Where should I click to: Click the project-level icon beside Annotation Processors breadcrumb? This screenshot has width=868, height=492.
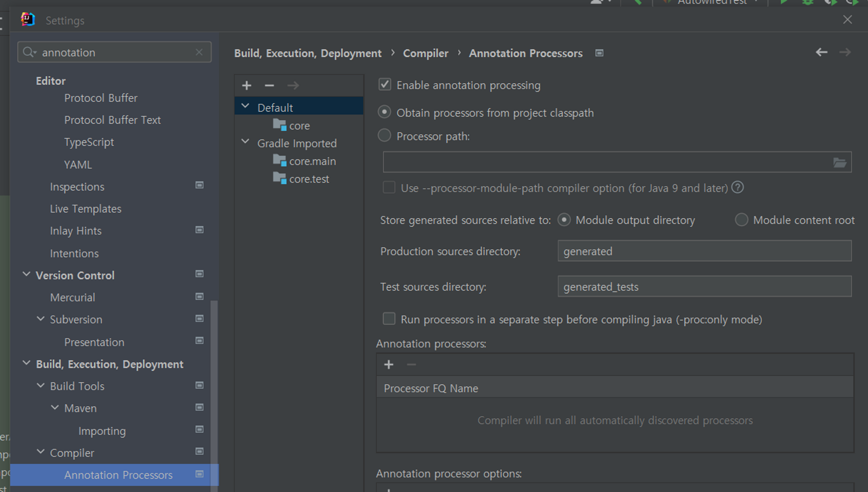pyautogui.click(x=599, y=53)
